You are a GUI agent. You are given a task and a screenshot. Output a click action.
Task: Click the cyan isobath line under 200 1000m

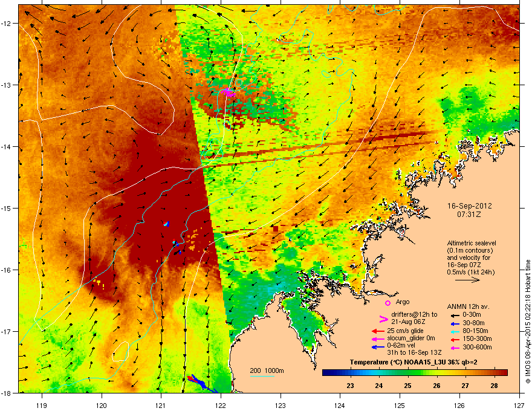262,376
